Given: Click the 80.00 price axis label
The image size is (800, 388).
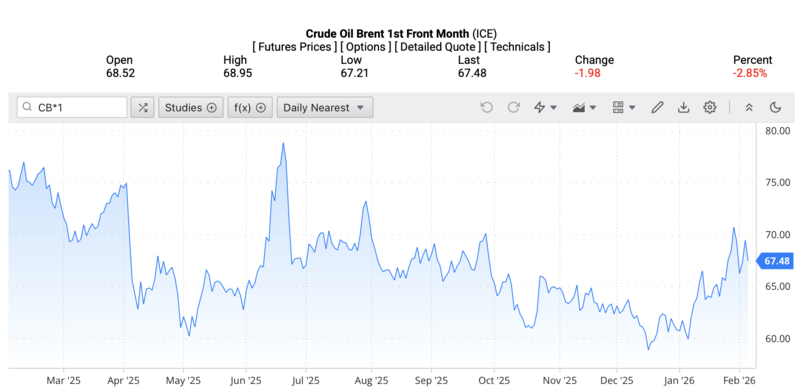Looking at the screenshot, I should pos(778,131).
